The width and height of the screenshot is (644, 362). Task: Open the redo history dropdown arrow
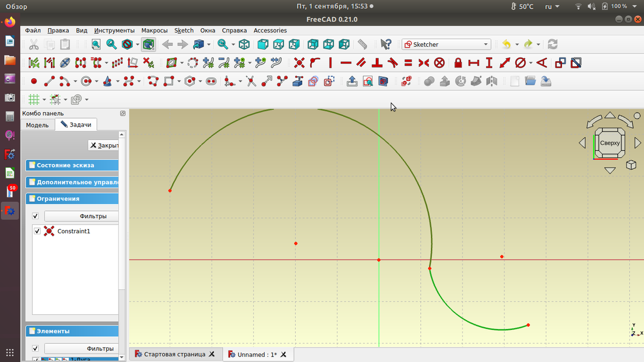[x=538, y=45]
